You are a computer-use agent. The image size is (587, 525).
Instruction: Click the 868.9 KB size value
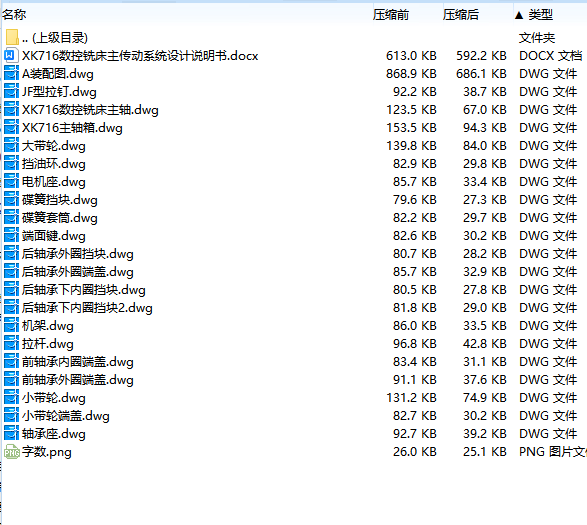(411, 73)
